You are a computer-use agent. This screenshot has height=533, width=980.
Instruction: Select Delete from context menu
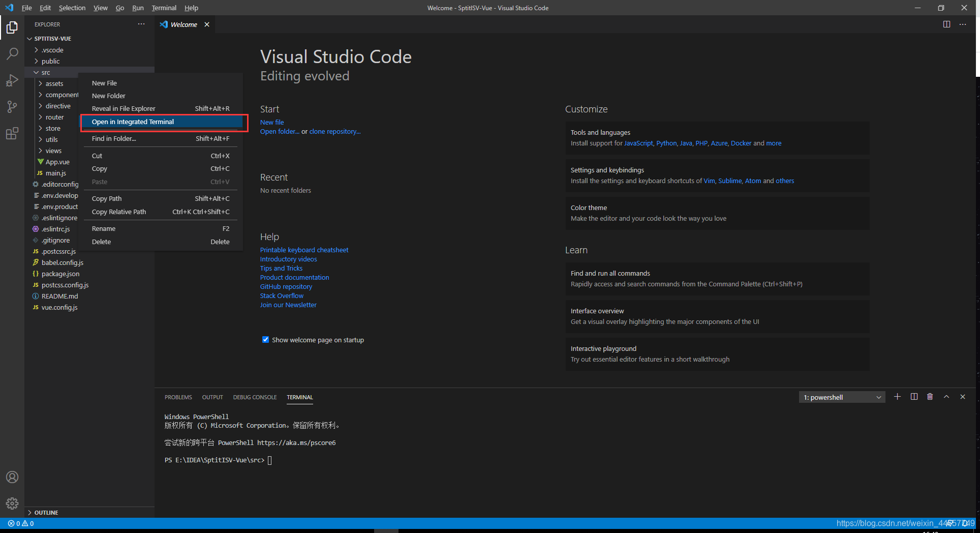(x=162, y=242)
